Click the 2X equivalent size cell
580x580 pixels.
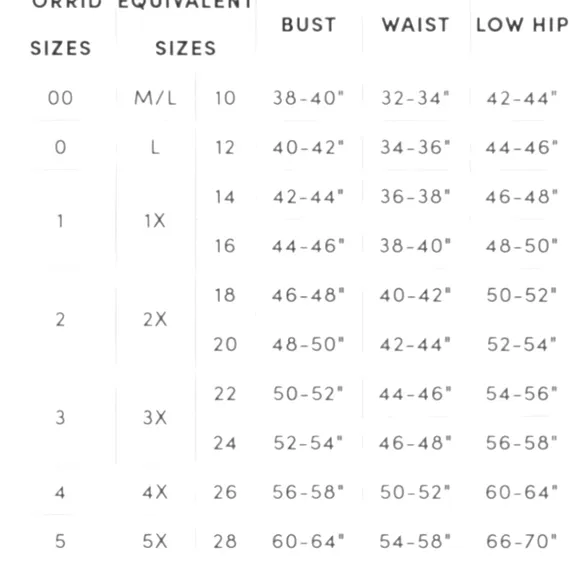[155, 319]
